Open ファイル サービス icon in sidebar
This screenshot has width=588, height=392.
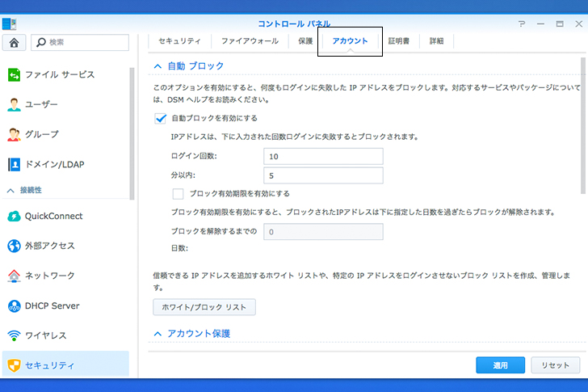tap(14, 74)
